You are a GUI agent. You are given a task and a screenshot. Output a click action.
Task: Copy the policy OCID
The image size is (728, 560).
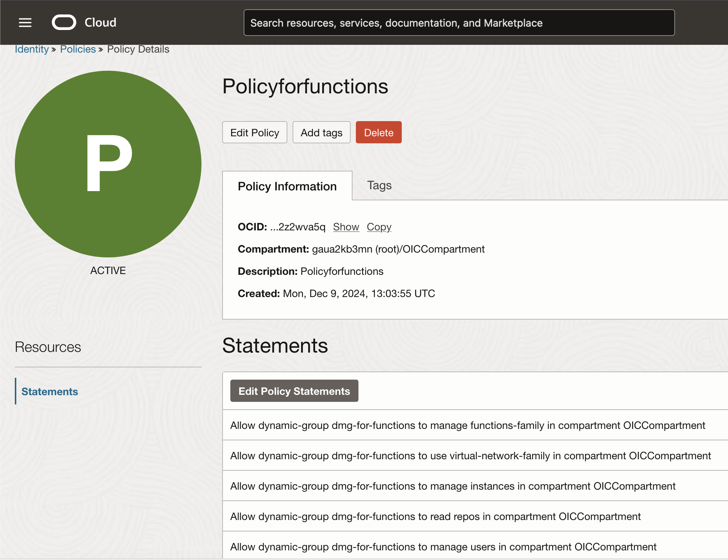(x=379, y=227)
